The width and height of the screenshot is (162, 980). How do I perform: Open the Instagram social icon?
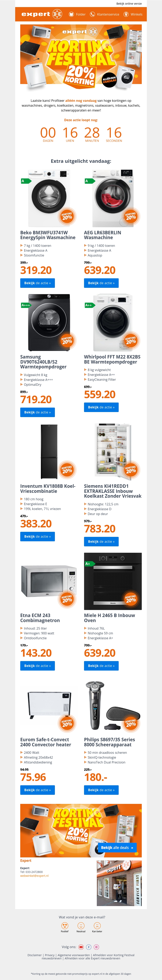click(96, 947)
